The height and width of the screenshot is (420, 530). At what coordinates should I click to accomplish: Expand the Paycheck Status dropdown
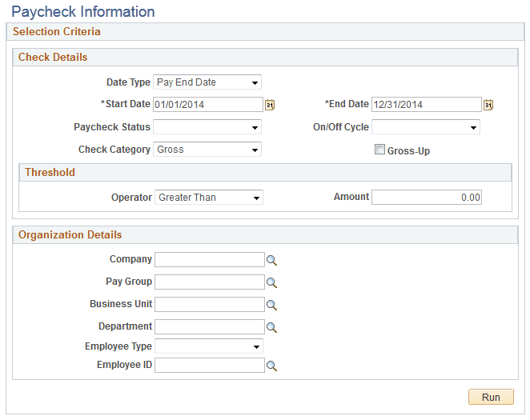coord(207,127)
